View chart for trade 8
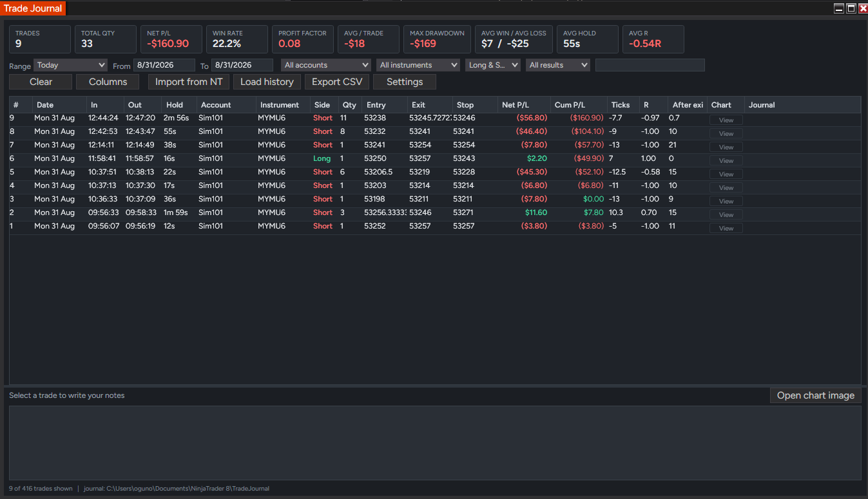The image size is (868, 499). point(726,134)
